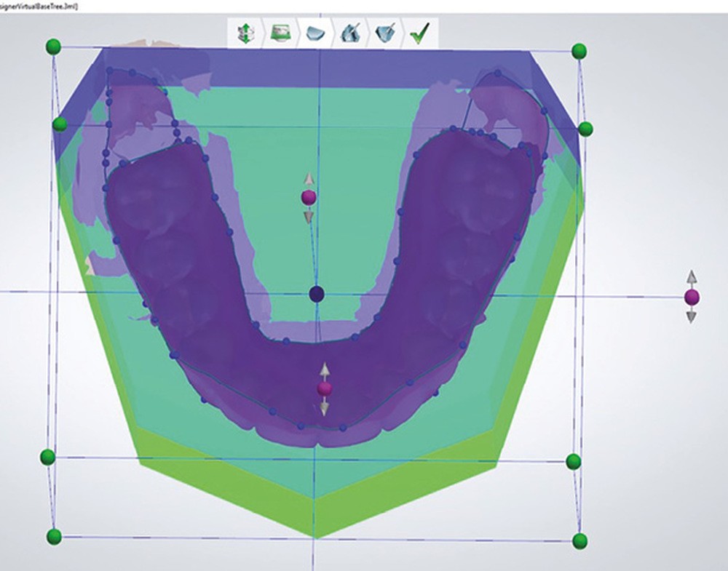Screen dimensions: 728x571
Task: Select the green scan model step icon
Action: coord(280,33)
